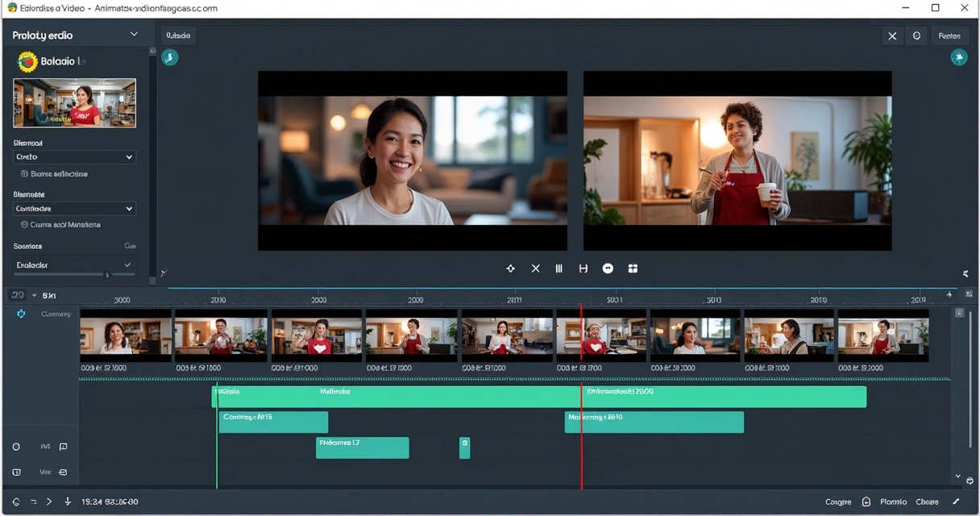Click the 20 input field above the timeline

(17, 295)
